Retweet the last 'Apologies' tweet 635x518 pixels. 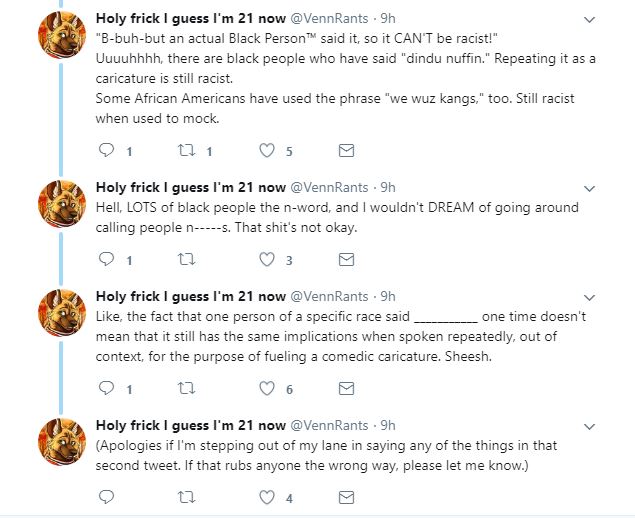187,497
